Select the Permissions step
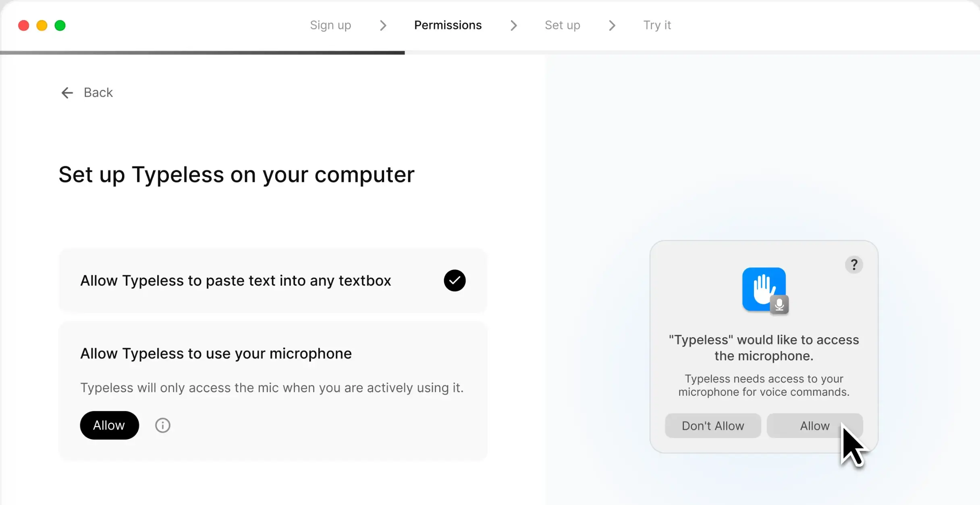Viewport: 980px width, 505px height. (448, 25)
